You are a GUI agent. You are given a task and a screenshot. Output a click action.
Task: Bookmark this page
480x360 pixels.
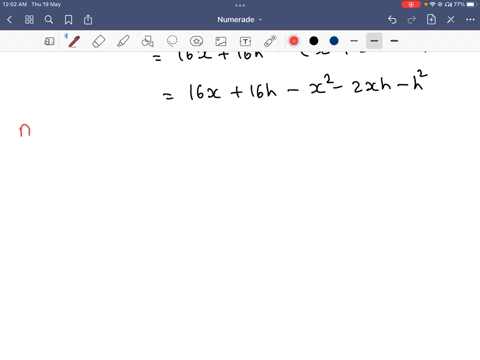(68, 20)
